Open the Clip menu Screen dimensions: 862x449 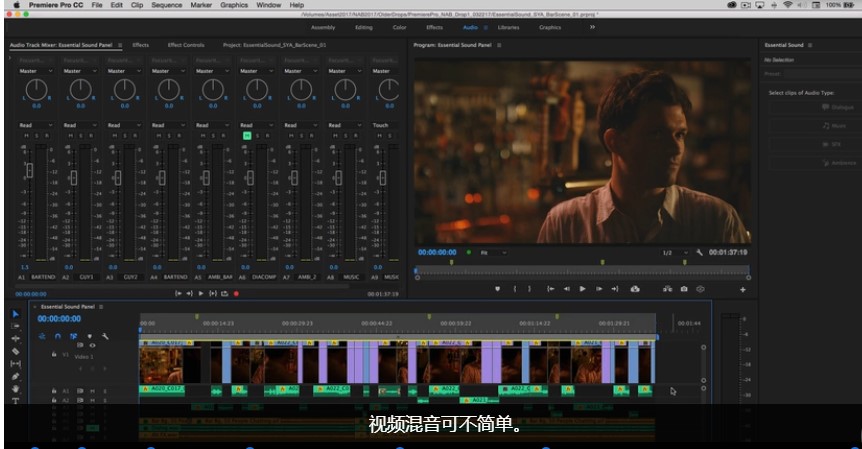[x=137, y=5]
